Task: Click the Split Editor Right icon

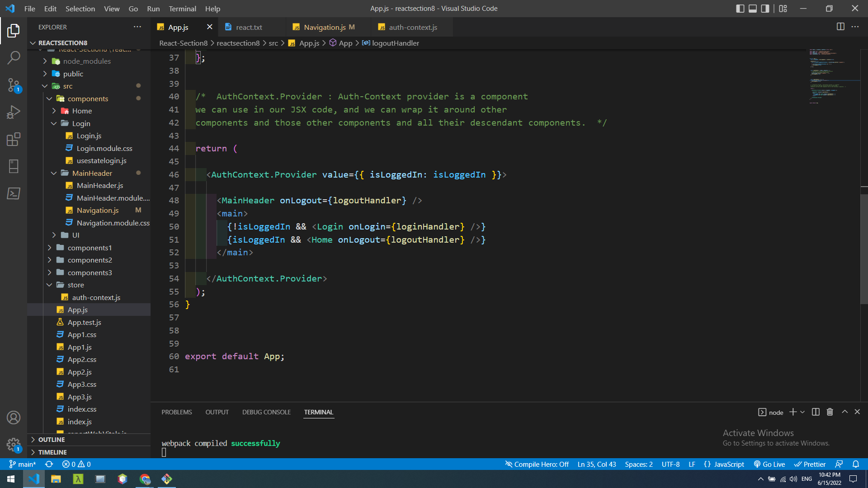Action: pyautogui.click(x=840, y=27)
